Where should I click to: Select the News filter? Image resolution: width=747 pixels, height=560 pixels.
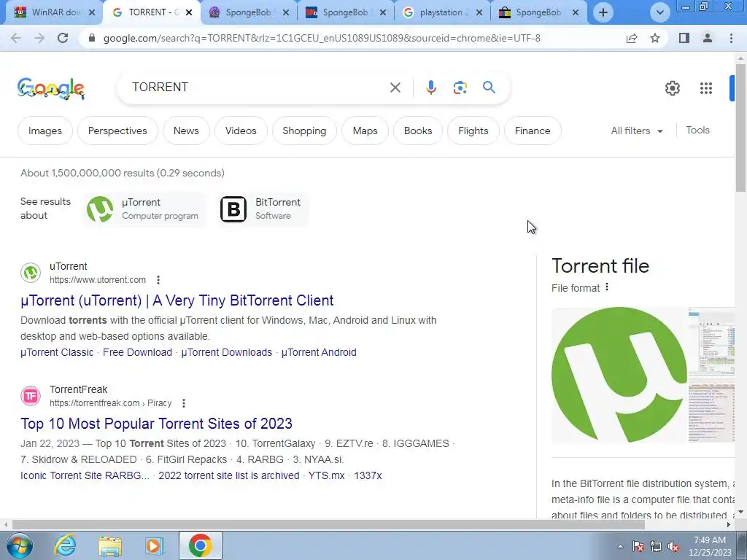(186, 131)
